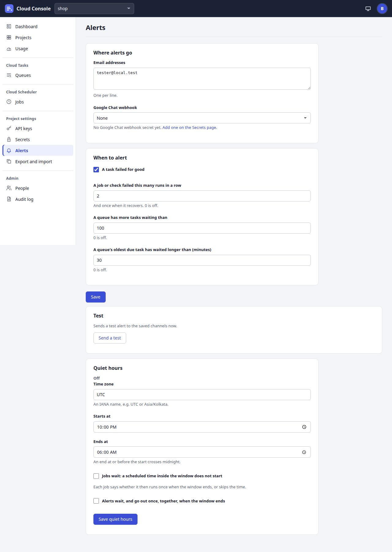Click the Queues list icon
This screenshot has width=392, height=552.
pyautogui.click(x=9, y=75)
